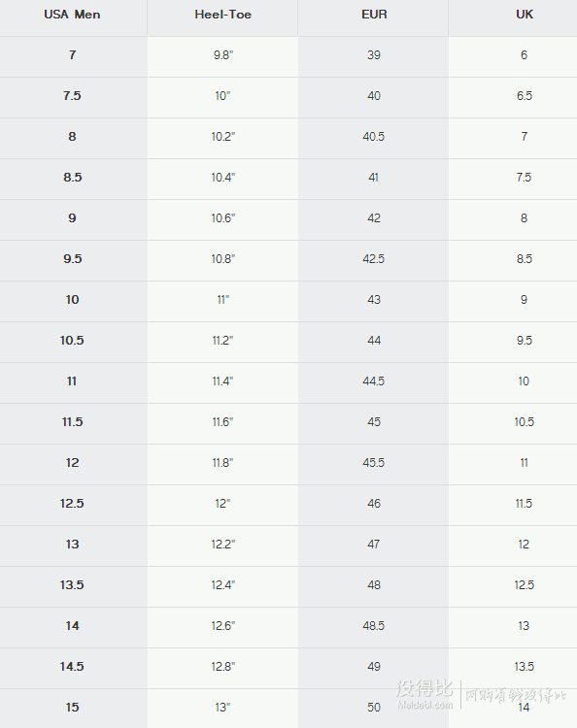Select EUR size 44 cell

(374, 341)
